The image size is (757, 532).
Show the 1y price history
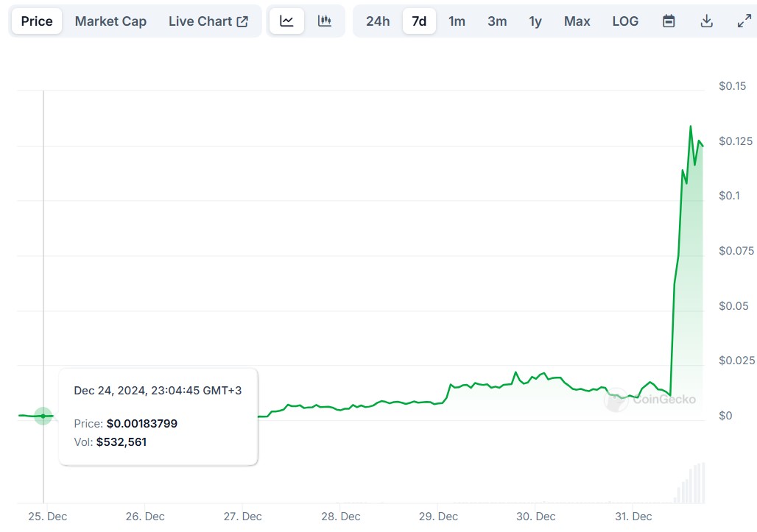coord(535,21)
